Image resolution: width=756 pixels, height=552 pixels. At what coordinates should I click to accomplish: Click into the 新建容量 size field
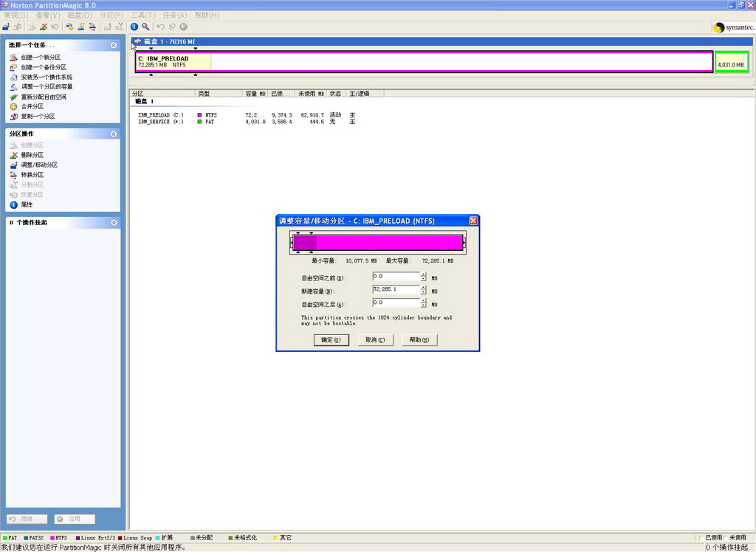click(x=396, y=290)
